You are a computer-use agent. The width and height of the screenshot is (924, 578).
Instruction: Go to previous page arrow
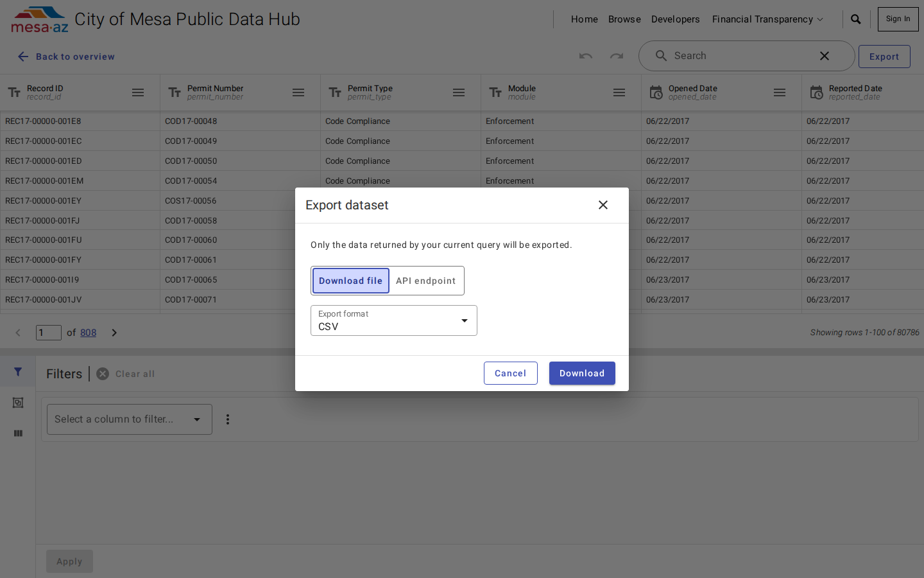tap(18, 333)
